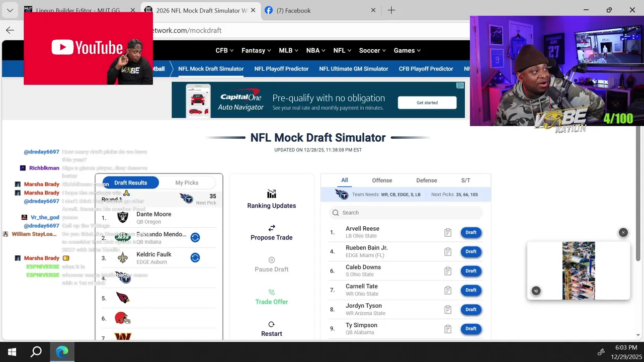The width and height of the screenshot is (644, 362).
Task: Expand the Games dropdown menu
Action: pyautogui.click(x=407, y=50)
